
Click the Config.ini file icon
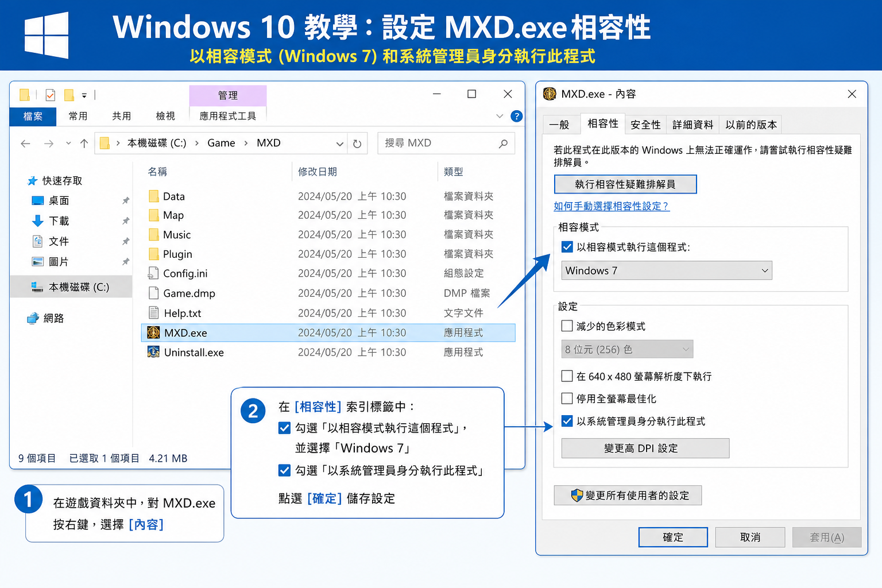pos(153,273)
